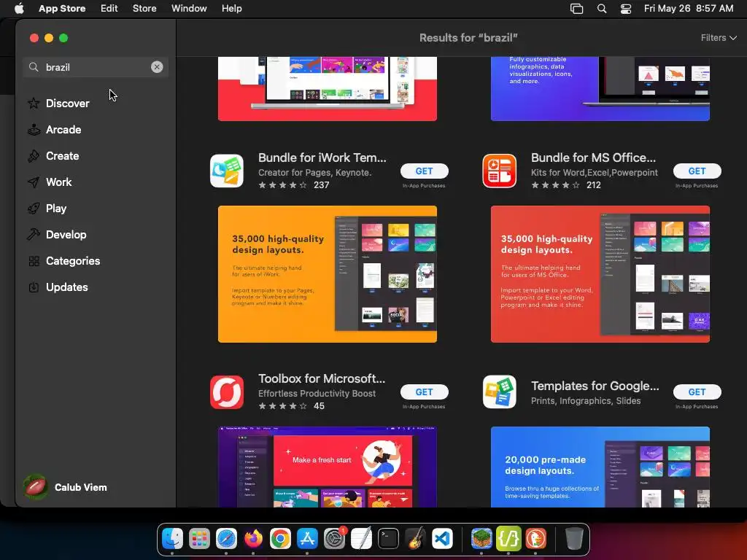Open Bundle for MS Office app icon

click(499, 171)
